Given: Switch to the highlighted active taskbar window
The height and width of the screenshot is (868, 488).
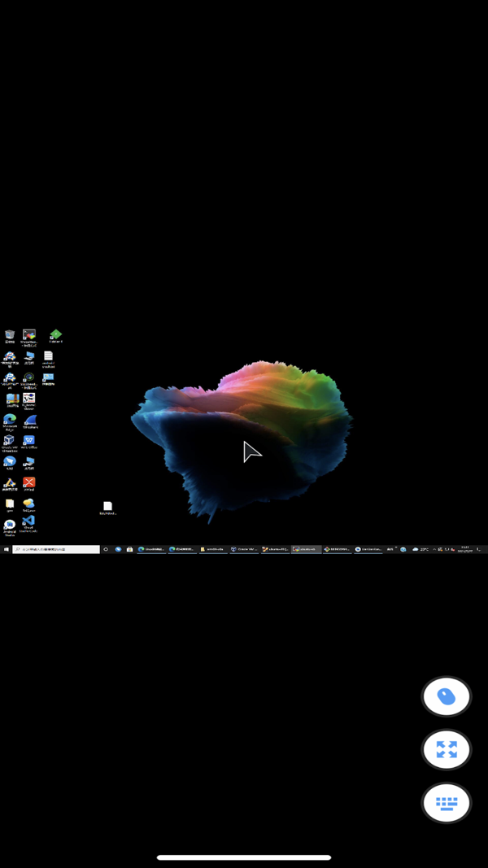Looking at the screenshot, I should click(x=307, y=549).
